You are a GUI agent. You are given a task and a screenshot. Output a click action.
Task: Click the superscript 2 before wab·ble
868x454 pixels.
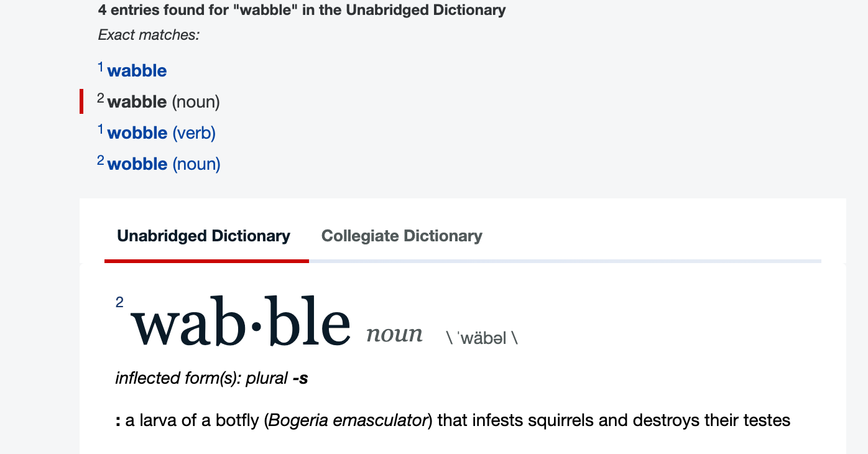click(x=119, y=303)
